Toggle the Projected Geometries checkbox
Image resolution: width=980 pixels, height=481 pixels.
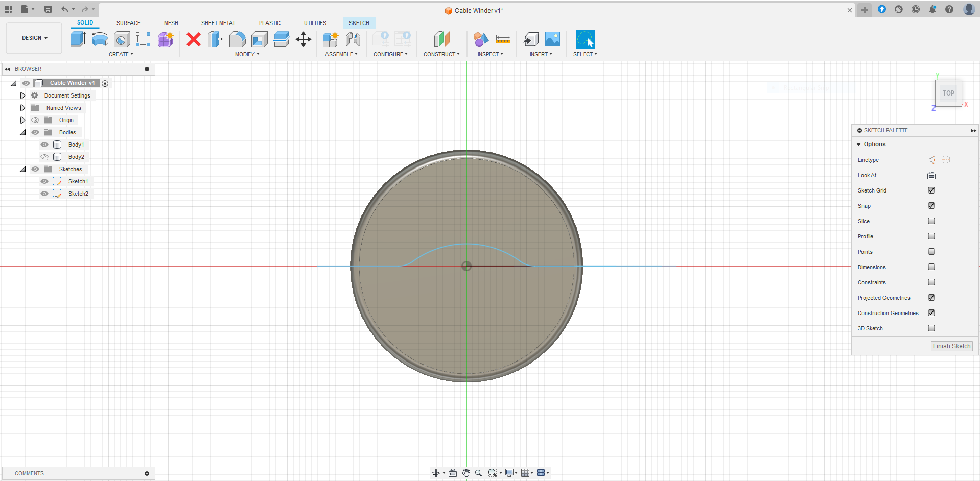point(931,298)
